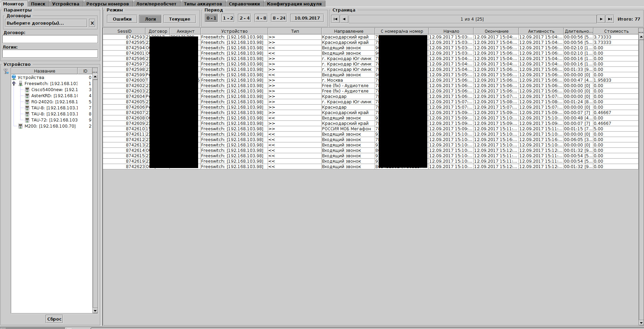This screenshot has width=644, height=329.
Task: Select the 8 - 24 period toggle
Action: (279, 18)
